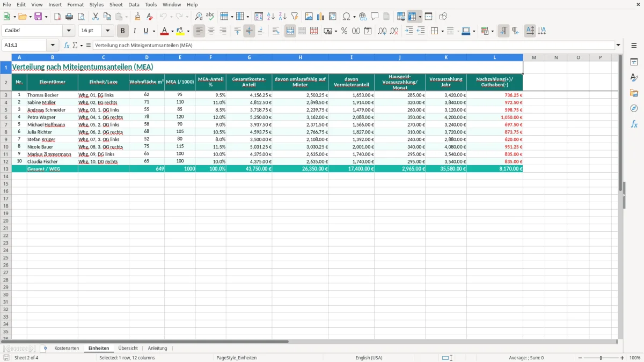Image resolution: width=644 pixels, height=362 pixels.
Task: Click the Format as Date icon
Action: point(368,31)
